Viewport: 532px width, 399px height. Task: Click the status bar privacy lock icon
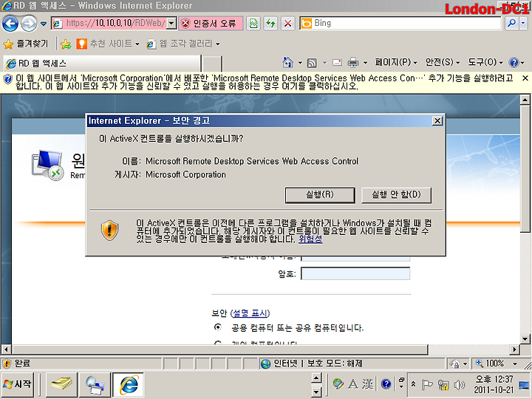point(454,364)
